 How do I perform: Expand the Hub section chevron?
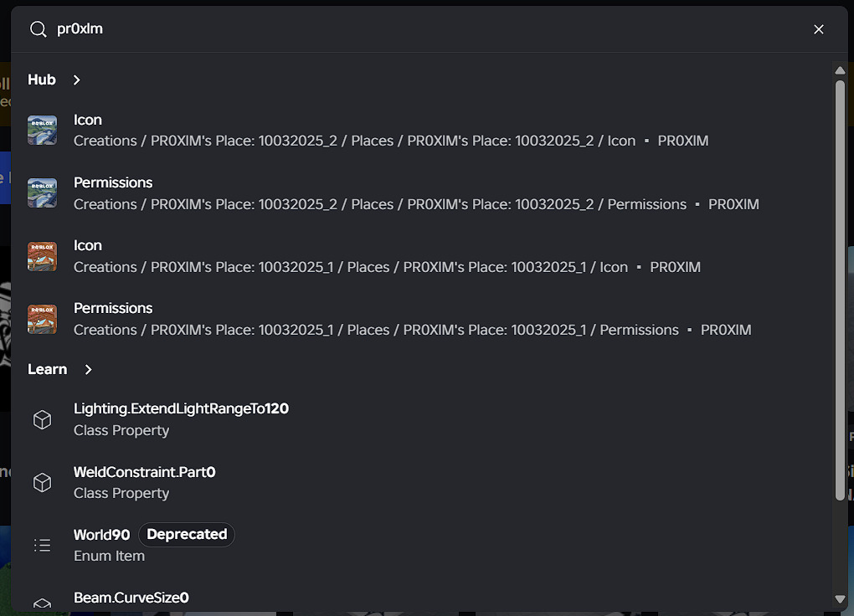[77, 80]
